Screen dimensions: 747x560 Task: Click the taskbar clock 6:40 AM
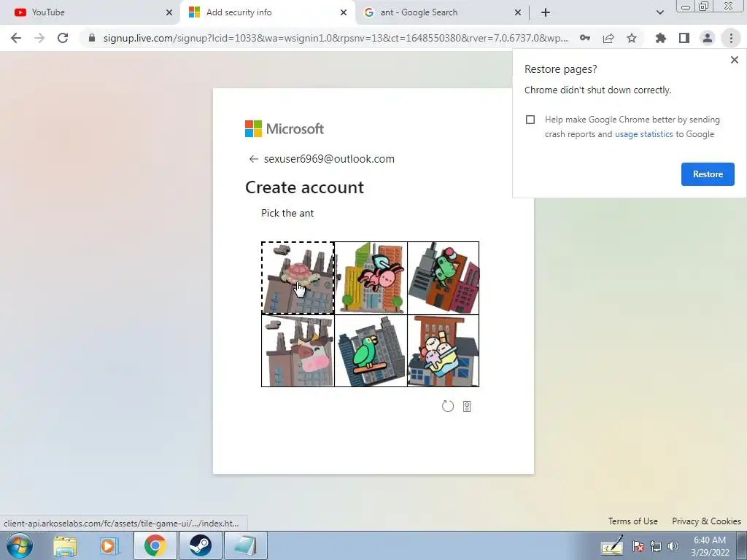pos(710,540)
